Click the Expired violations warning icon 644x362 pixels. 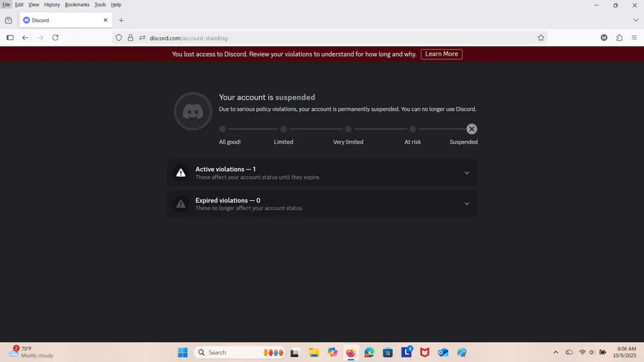point(181,204)
